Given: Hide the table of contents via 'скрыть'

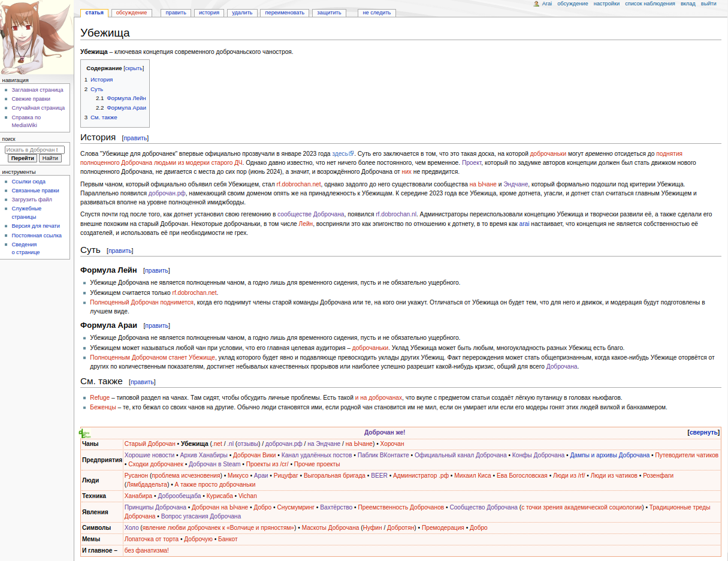Looking at the screenshot, I should point(134,68).
